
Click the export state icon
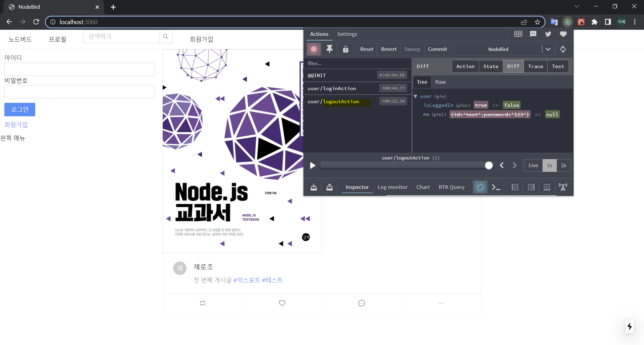[x=329, y=187]
